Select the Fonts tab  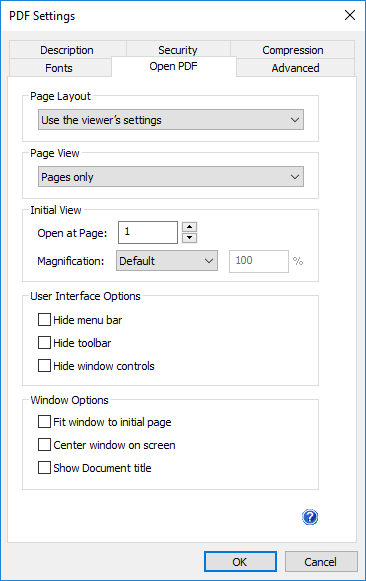[x=59, y=68]
